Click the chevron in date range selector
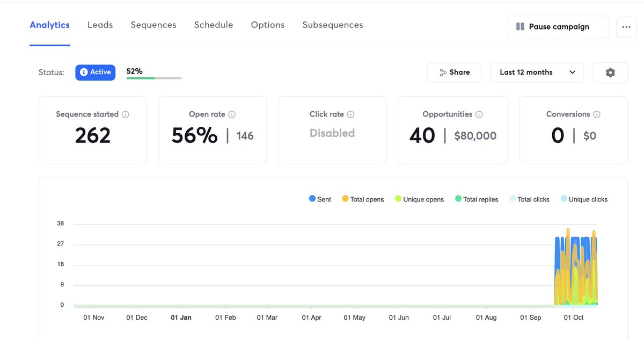The height and width of the screenshot is (339, 644). pyautogui.click(x=573, y=73)
